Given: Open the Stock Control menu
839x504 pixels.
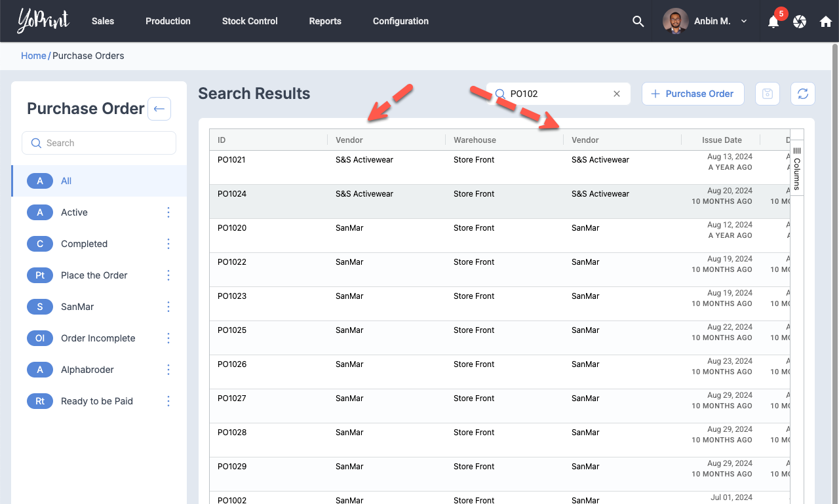Looking at the screenshot, I should pos(250,21).
